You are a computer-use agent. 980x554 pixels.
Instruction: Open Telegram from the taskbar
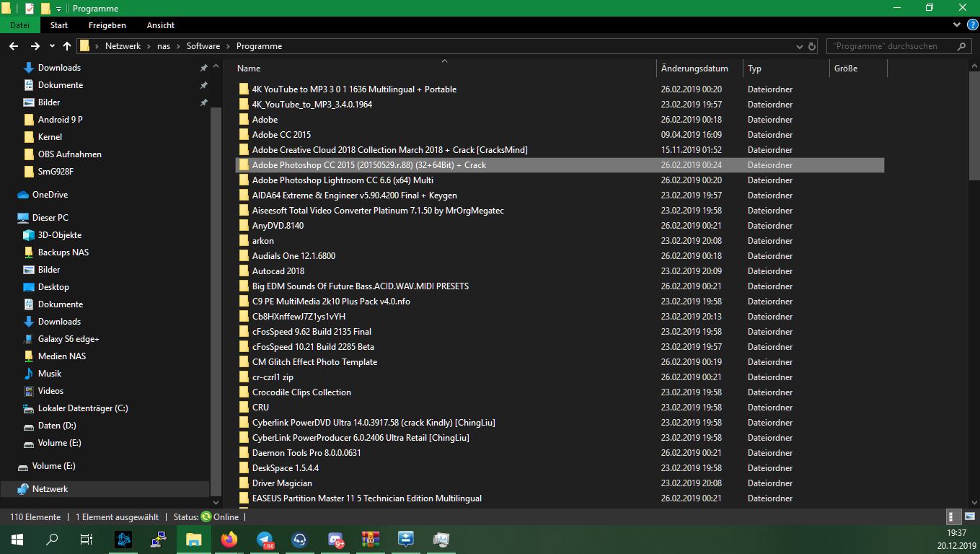coord(265,540)
